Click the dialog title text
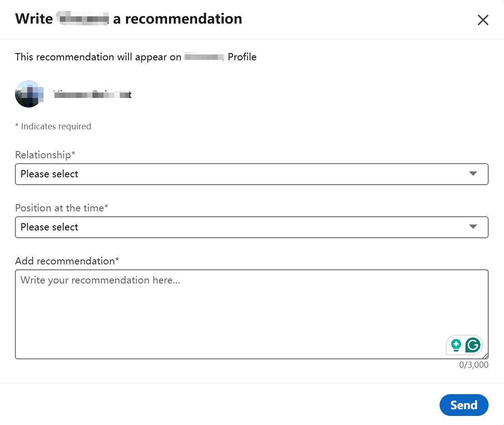This screenshot has height=425, width=504. tap(128, 19)
